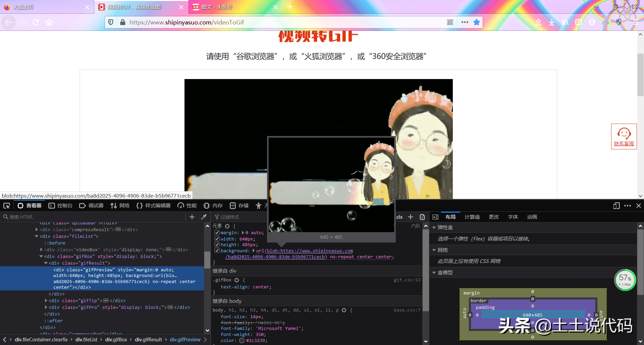Close the developer tools panel
644x345 pixels.
(x=639, y=206)
